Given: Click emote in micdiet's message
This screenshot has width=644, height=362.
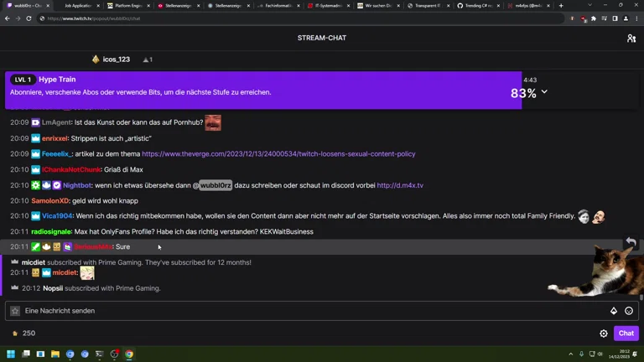Looking at the screenshot, I should tap(87, 273).
